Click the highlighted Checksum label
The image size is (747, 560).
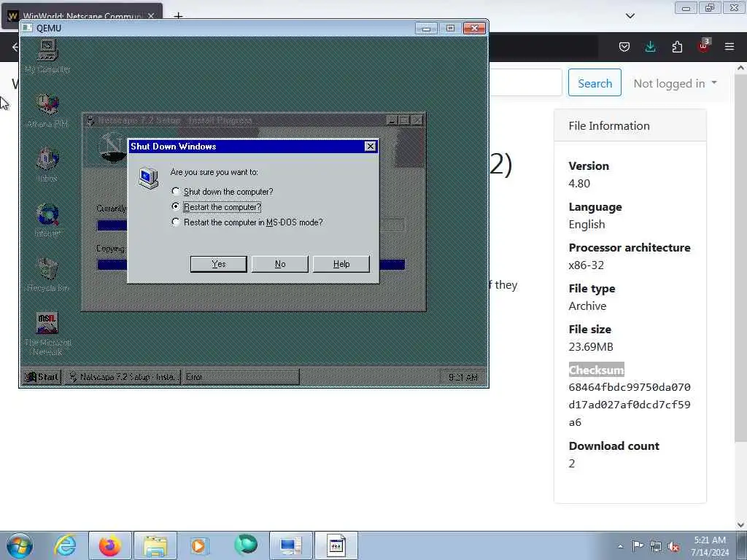[596, 370]
